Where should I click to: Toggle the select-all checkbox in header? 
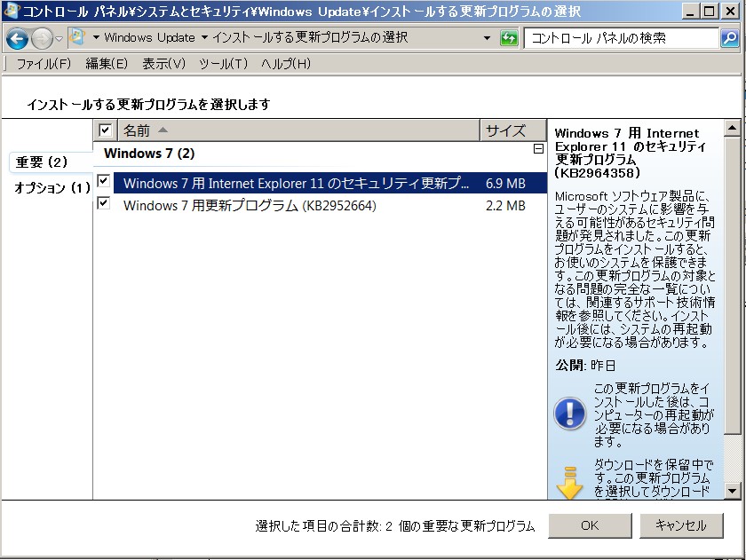point(105,130)
